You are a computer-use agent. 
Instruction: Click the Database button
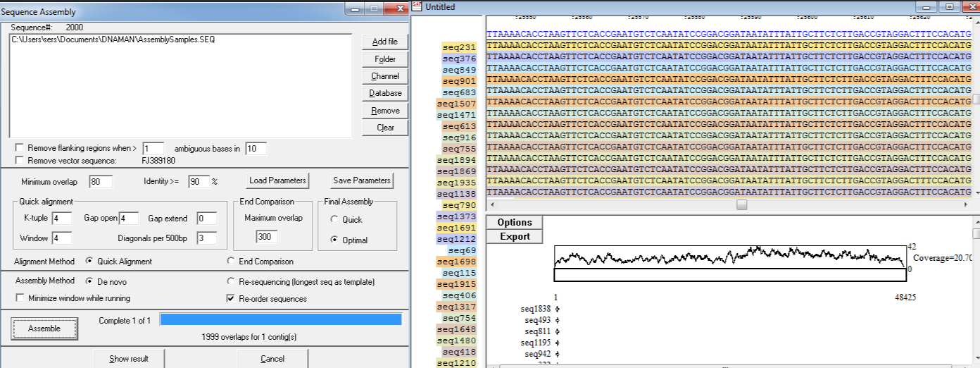click(x=384, y=93)
